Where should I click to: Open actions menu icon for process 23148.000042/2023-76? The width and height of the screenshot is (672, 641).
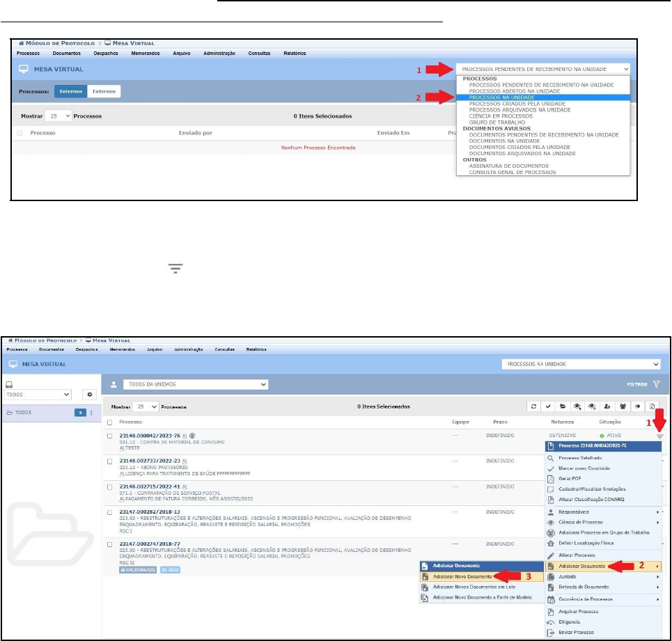660,436
